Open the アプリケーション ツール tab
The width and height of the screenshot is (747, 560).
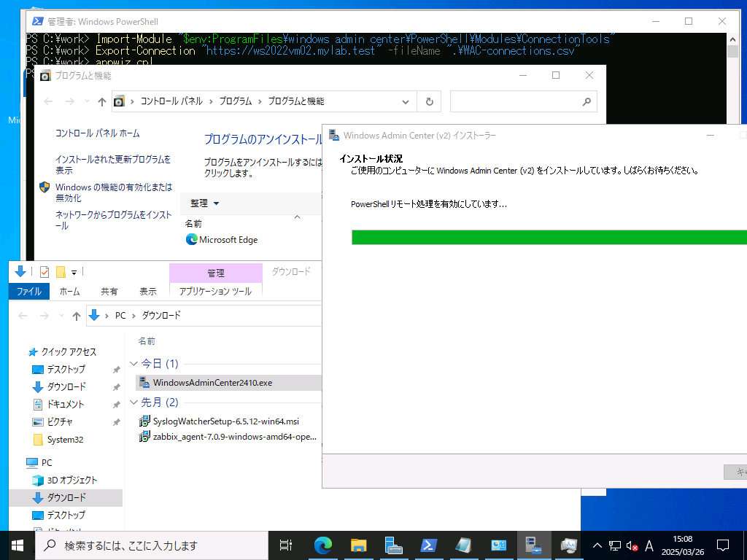[215, 292]
